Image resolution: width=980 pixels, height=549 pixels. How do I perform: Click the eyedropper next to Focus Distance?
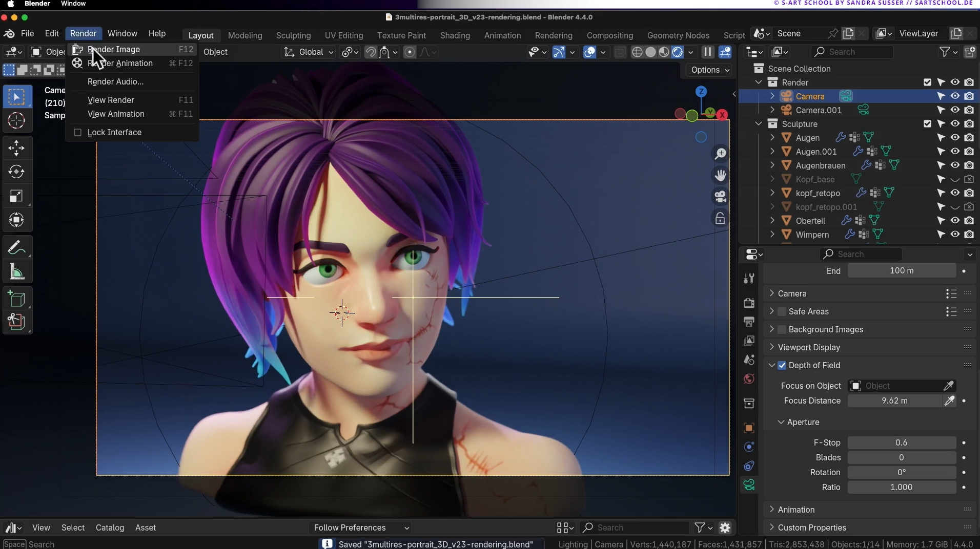click(x=949, y=400)
